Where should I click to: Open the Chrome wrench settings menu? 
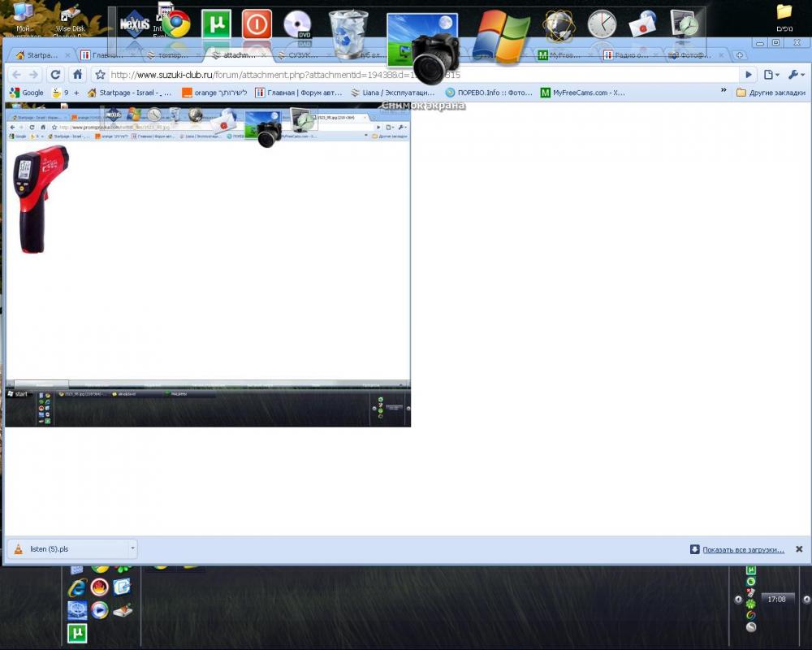click(796, 75)
